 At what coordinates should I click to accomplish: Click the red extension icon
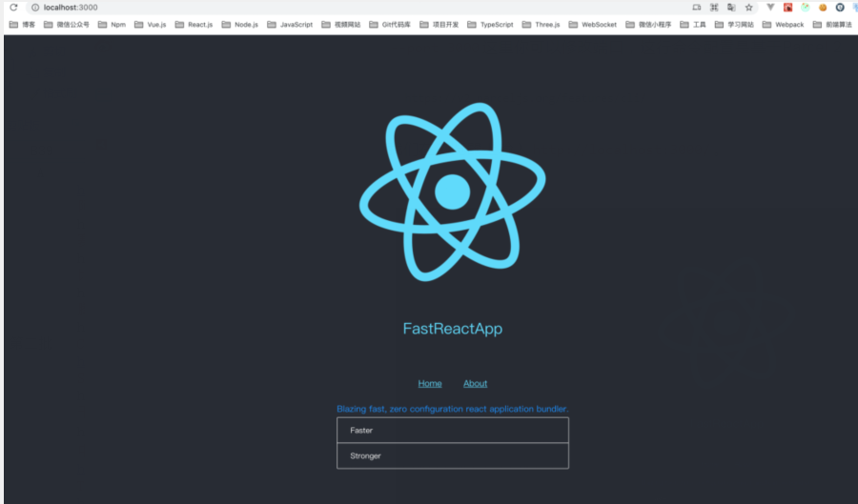click(x=787, y=8)
